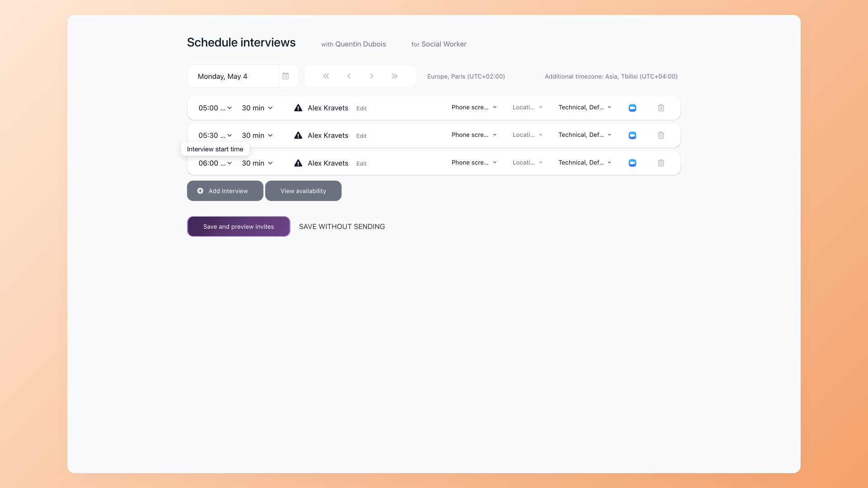Toggle Zoom meeting icon for 05:30 interview

tap(632, 135)
